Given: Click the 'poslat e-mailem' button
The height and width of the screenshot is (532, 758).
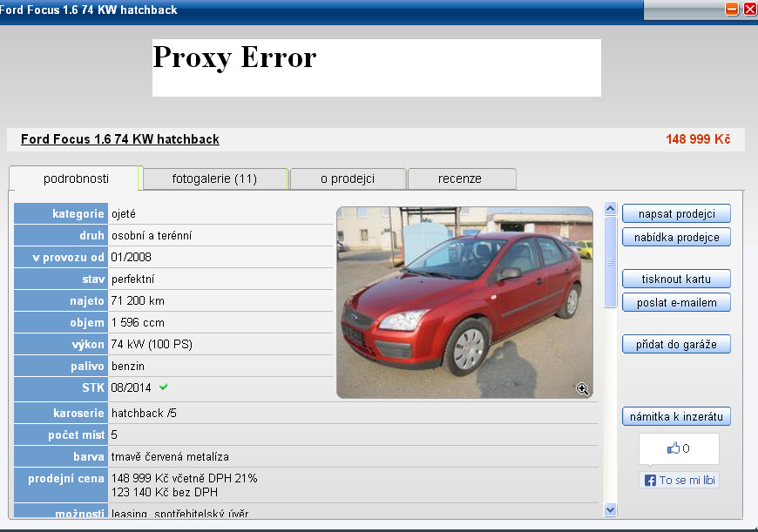Looking at the screenshot, I should coord(676,302).
